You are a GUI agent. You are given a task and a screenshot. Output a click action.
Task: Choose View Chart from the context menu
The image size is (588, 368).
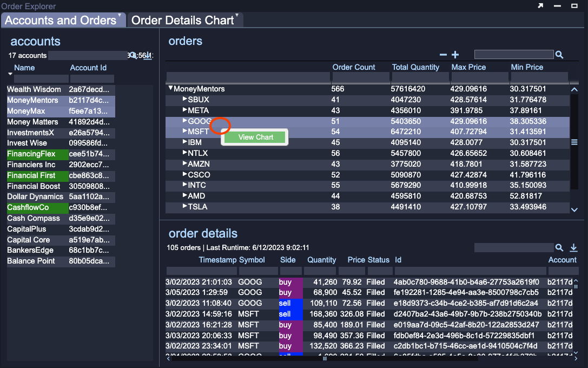tap(255, 137)
